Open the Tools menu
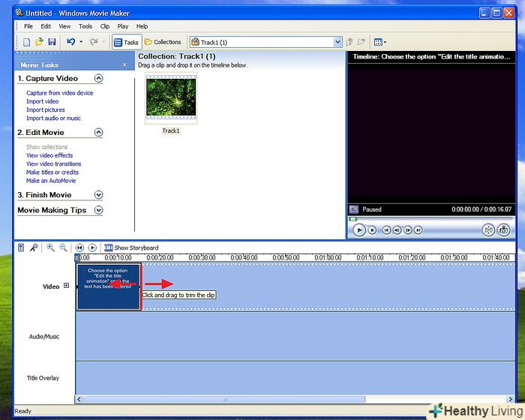Viewport: 525px width, 420px height. click(x=85, y=26)
